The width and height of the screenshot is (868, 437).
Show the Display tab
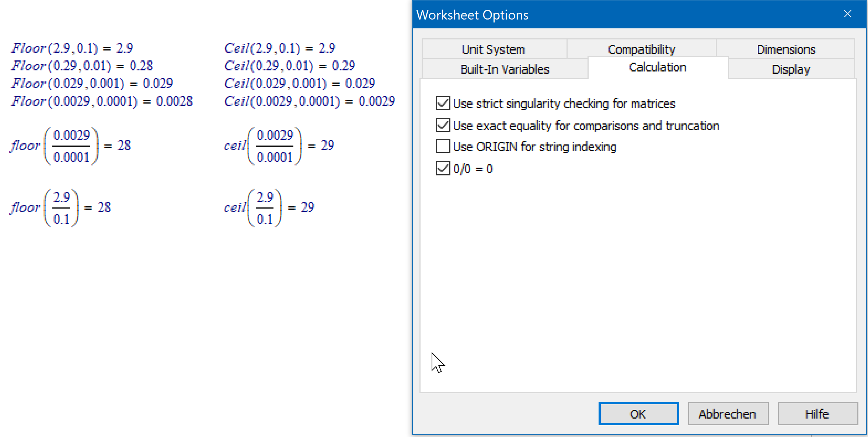pos(791,69)
